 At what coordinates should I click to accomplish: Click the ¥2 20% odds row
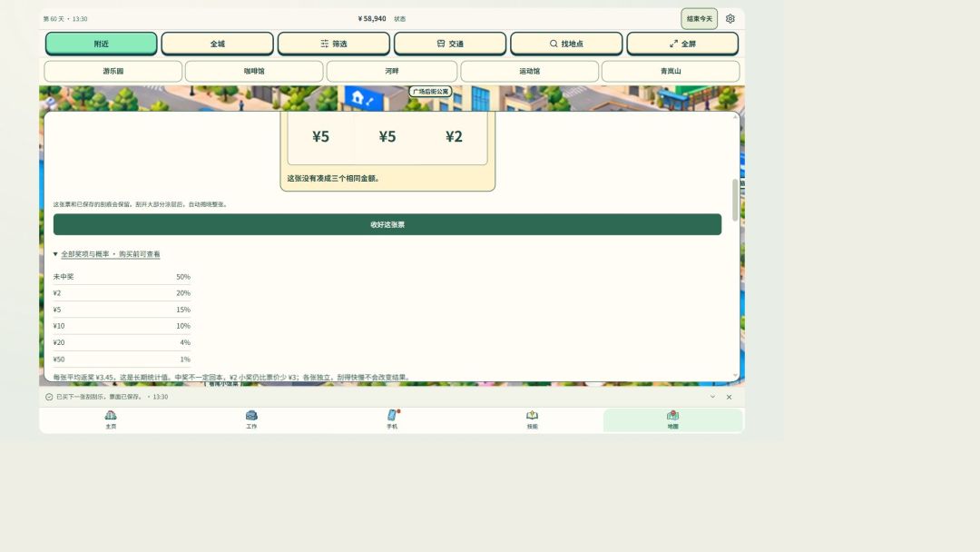pyautogui.click(x=122, y=292)
